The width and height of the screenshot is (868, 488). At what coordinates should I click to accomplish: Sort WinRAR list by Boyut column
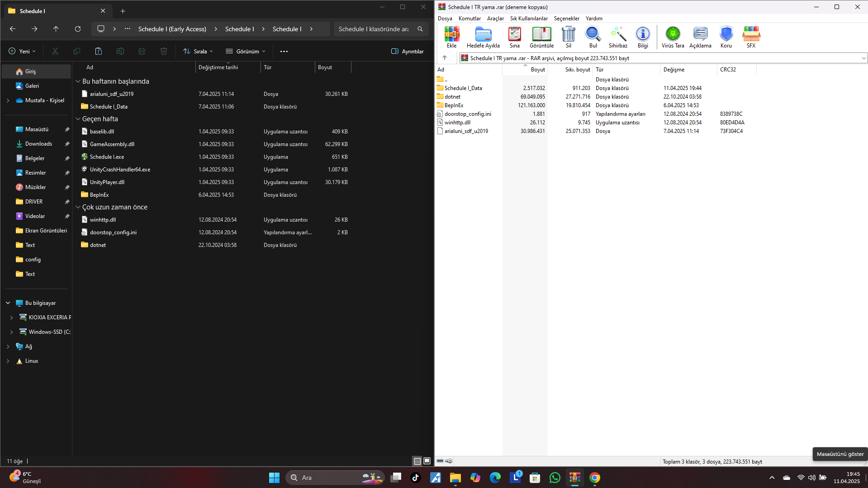pos(525,70)
